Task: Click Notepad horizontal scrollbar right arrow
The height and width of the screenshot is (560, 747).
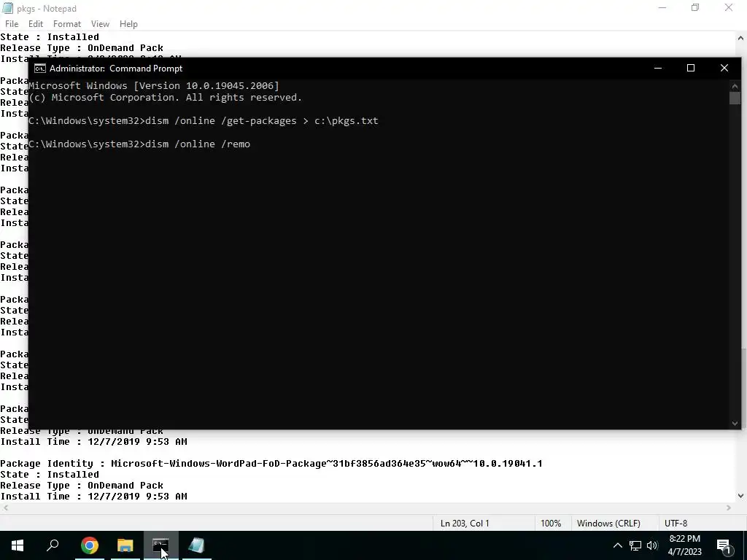Action: 729,507
